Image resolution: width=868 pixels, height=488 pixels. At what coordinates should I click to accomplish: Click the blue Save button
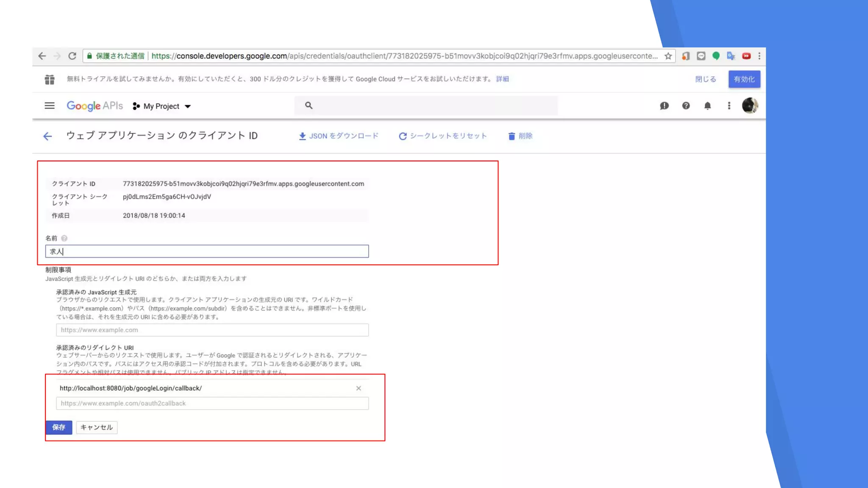[x=59, y=427]
